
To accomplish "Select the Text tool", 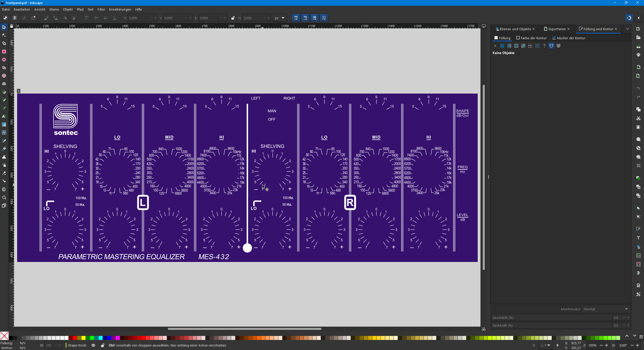I will pos(4,116).
